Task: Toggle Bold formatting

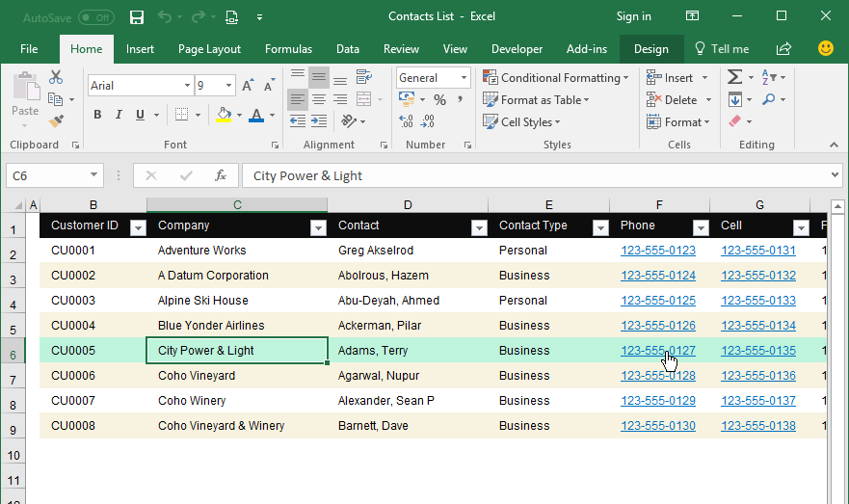Action: (x=97, y=115)
